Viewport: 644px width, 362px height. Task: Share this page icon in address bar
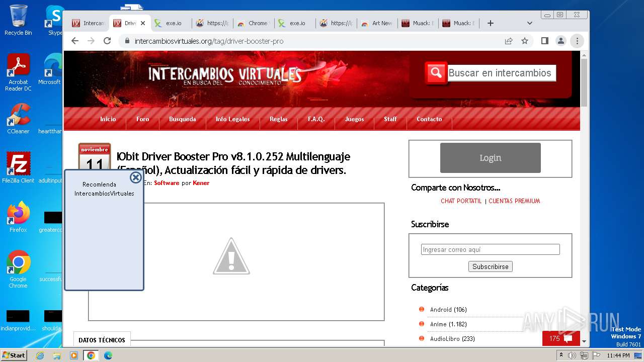pos(509,41)
